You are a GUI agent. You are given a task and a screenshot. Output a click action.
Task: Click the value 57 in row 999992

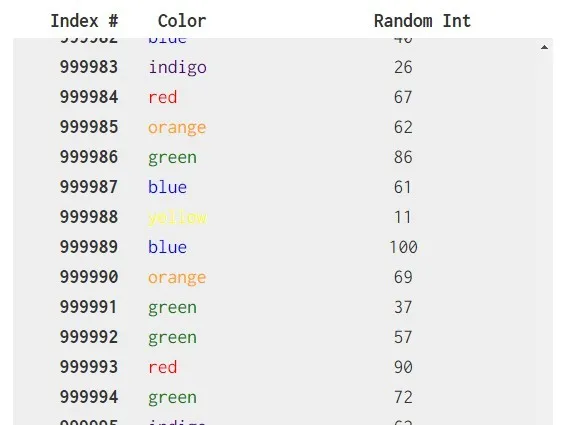(403, 337)
